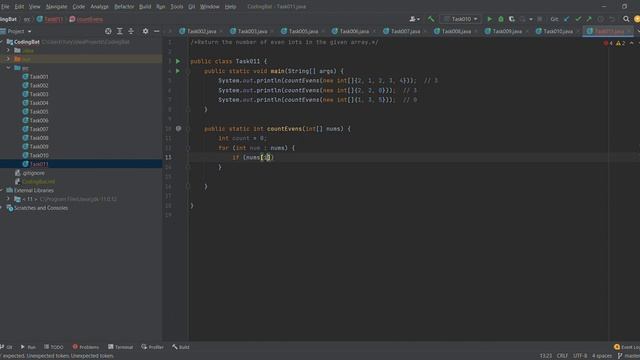Open run configuration dropdown Task010
The width and height of the screenshot is (640, 360).
click(x=461, y=19)
